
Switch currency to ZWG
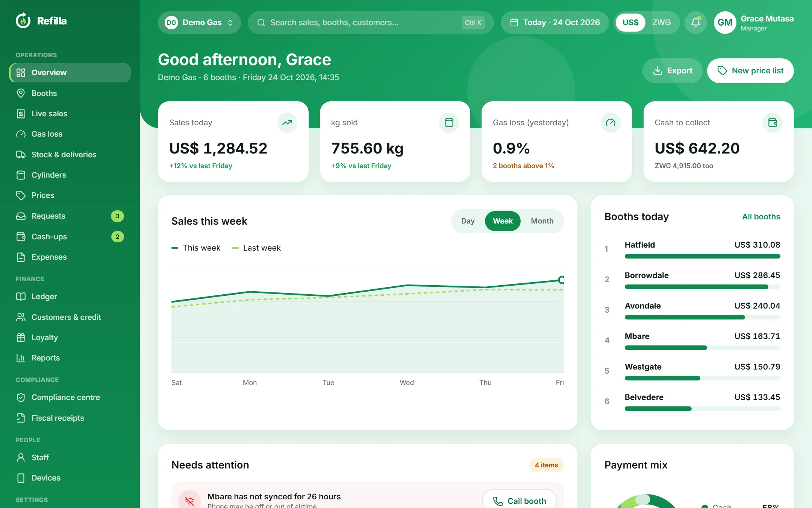[661, 23]
